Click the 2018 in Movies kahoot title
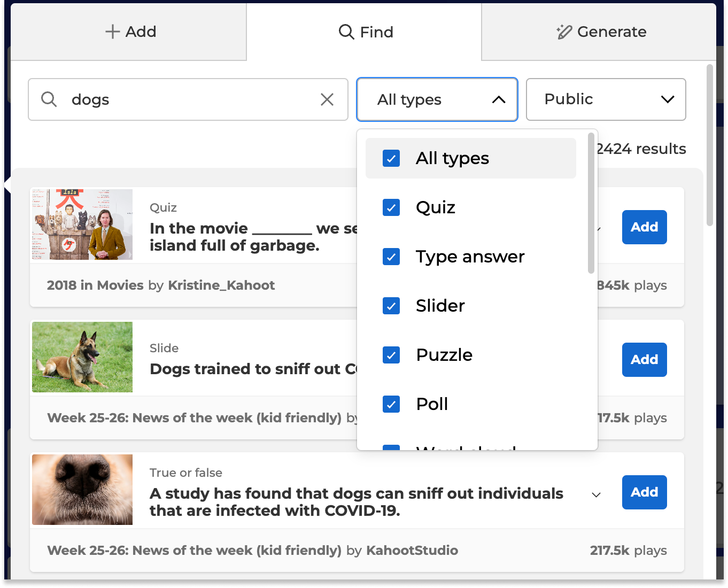The image size is (728, 588). click(95, 285)
